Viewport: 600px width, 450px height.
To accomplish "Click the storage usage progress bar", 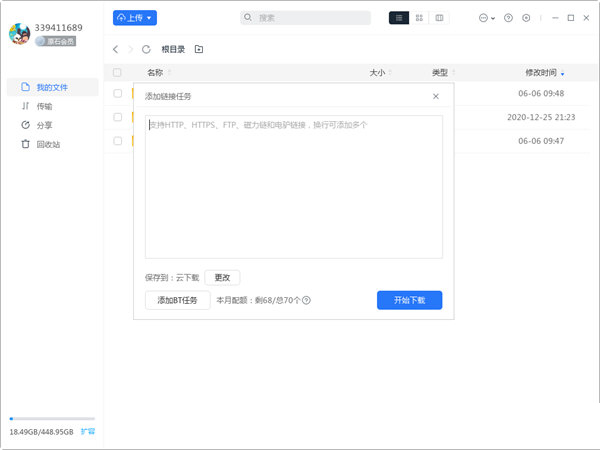I will [x=52, y=419].
